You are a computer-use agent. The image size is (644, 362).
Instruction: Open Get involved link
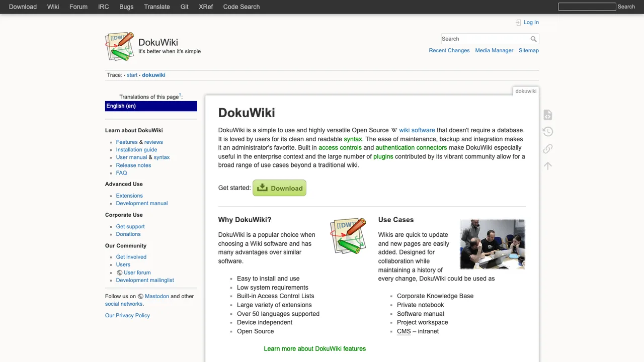coord(131,257)
